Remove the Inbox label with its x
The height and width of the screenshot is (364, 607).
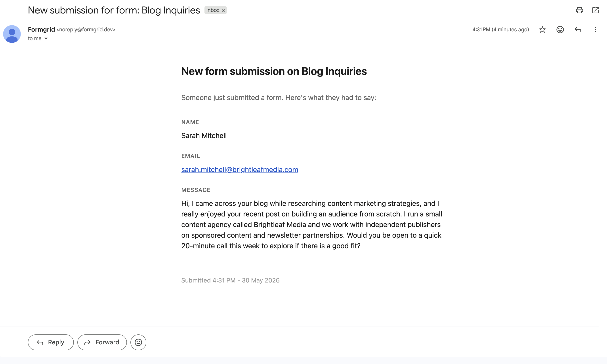pyautogui.click(x=223, y=10)
